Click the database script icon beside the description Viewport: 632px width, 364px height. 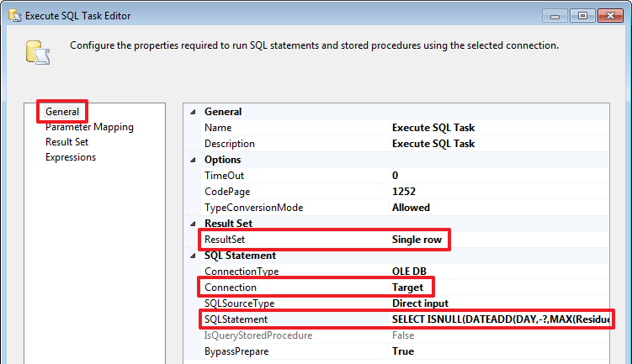pyautogui.click(x=38, y=52)
